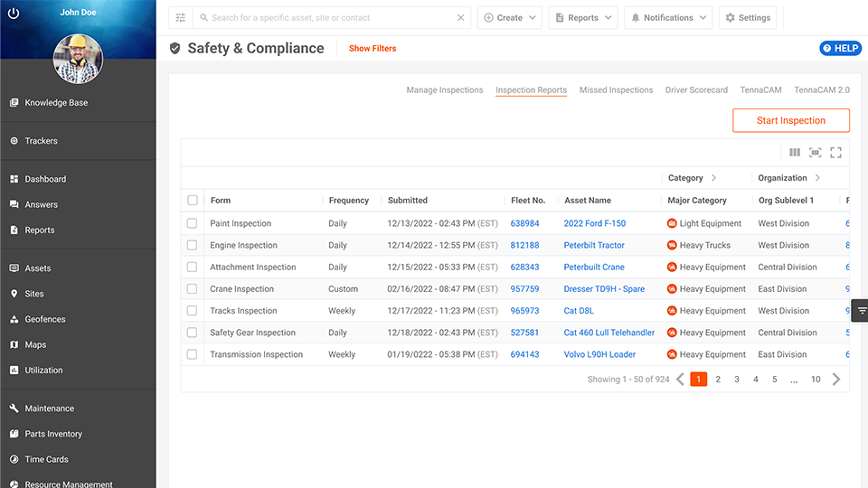868x488 pixels.
Task: Click the floating filter tab on right edge
Action: (x=861, y=310)
